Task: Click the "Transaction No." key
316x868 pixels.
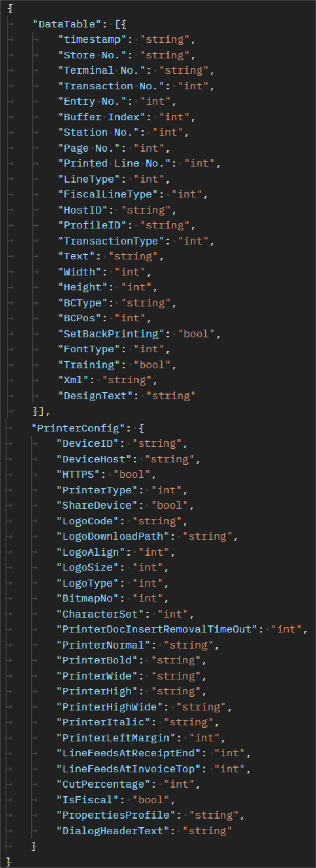Action: 113,86
